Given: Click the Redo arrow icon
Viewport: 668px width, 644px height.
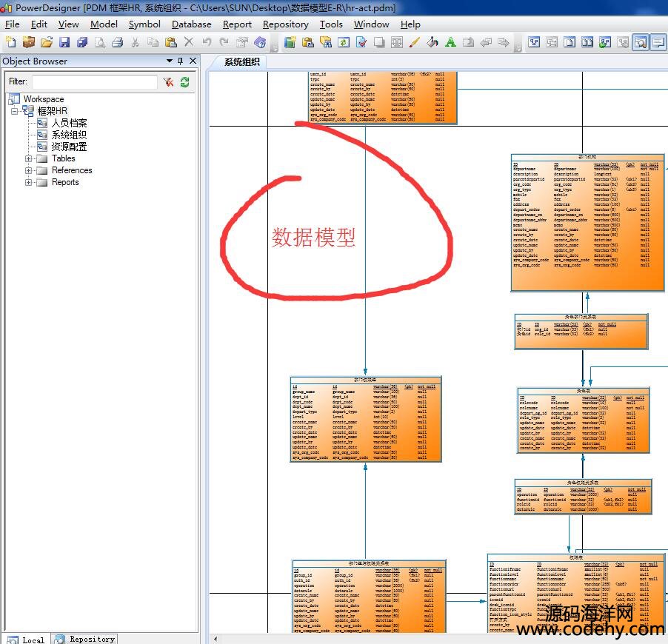Looking at the screenshot, I should (224, 42).
